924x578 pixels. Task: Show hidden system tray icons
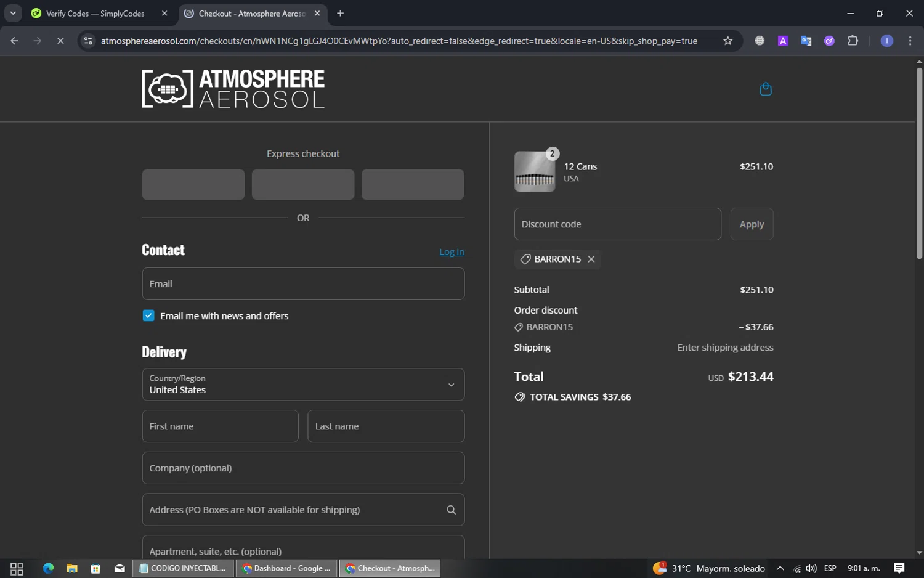[780, 568]
